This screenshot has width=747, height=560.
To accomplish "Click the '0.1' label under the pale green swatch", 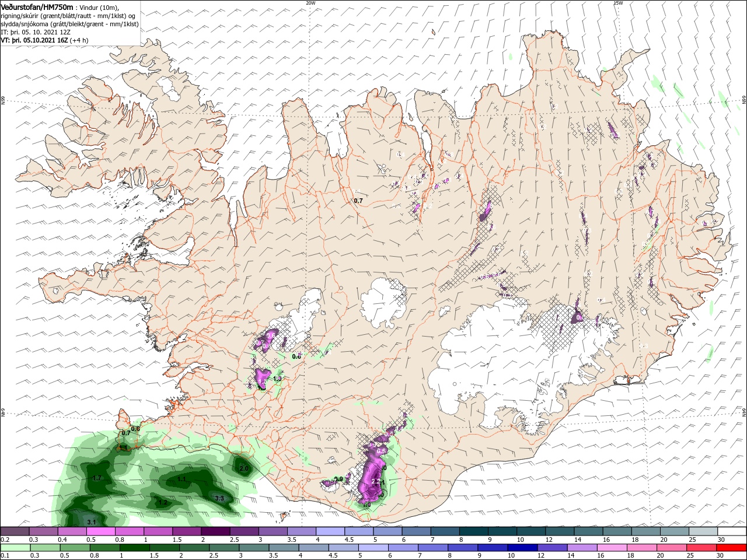I will click(x=5, y=556).
